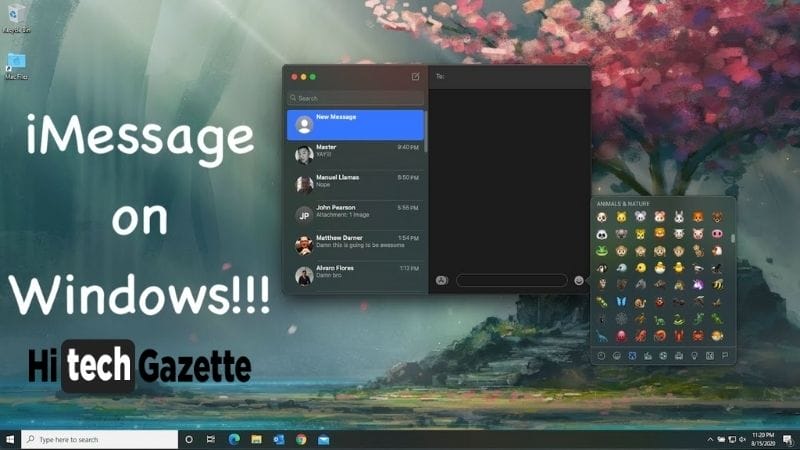Click the JP initials avatar
Image resolution: width=800 pixels, height=450 pixels.
(304, 215)
